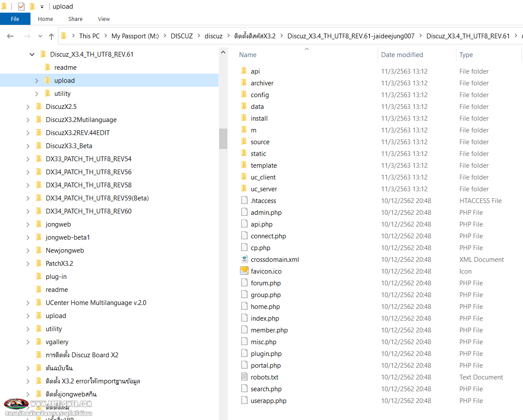The height and width of the screenshot is (420, 523).
Task: Click the uc_server folder icon
Action: 244,189
